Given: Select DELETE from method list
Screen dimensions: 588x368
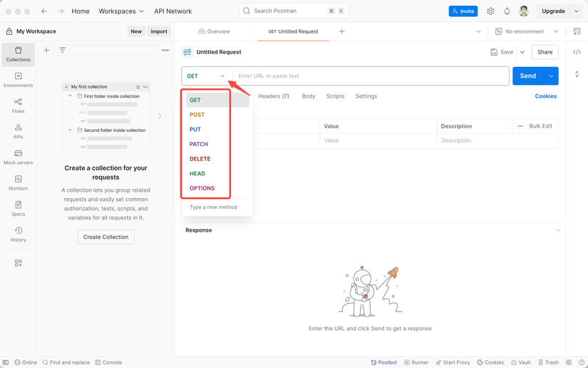Looking at the screenshot, I should 200,158.
